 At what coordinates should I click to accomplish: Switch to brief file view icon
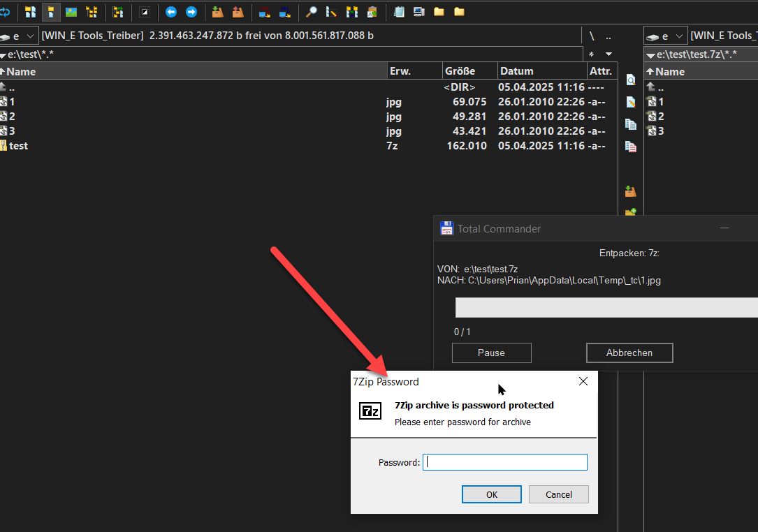pyautogui.click(x=31, y=12)
